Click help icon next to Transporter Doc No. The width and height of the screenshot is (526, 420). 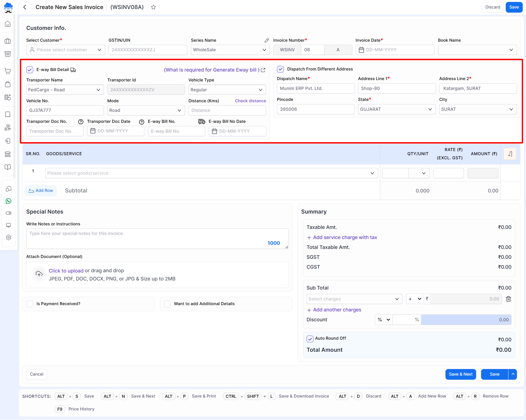point(81,122)
